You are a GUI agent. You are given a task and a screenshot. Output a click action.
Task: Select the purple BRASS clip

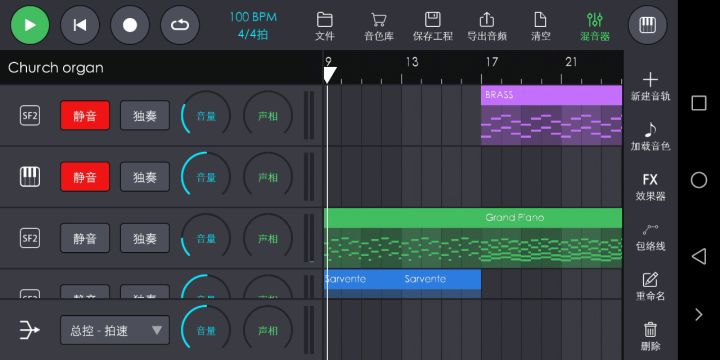(x=551, y=115)
